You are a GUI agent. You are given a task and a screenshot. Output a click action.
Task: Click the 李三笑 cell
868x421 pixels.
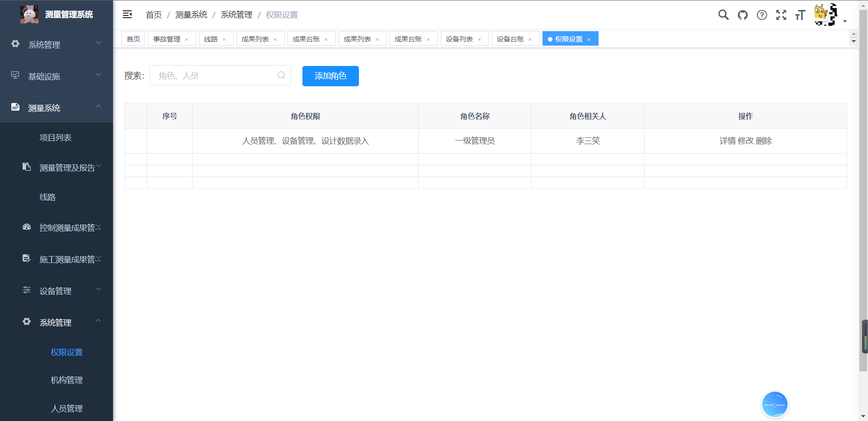click(588, 141)
